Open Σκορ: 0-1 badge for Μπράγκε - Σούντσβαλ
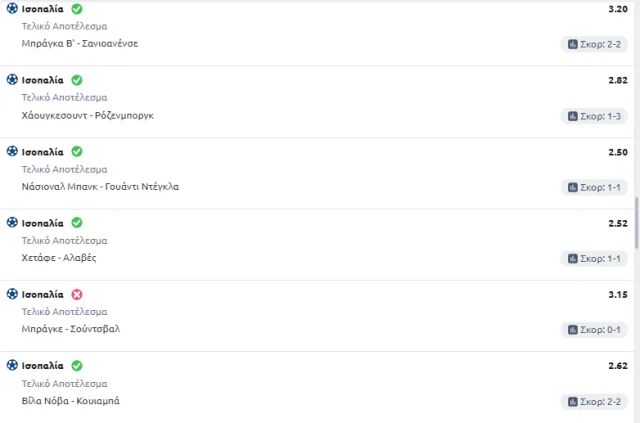Image resolution: width=640 pixels, height=423 pixels. click(594, 330)
